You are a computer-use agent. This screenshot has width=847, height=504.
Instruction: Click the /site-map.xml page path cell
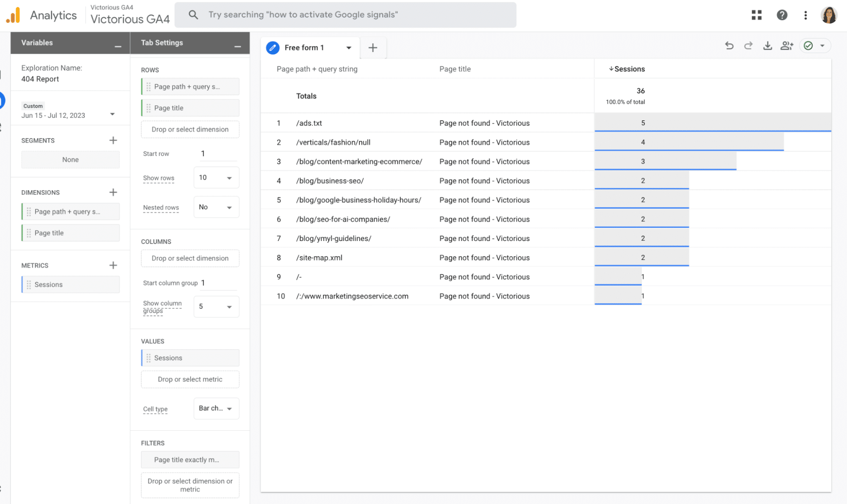point(319,258)
